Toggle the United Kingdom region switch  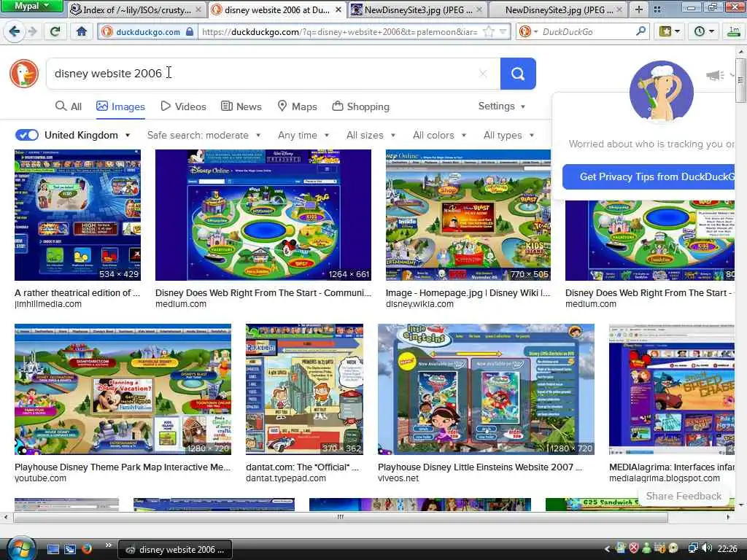point(27,135)
